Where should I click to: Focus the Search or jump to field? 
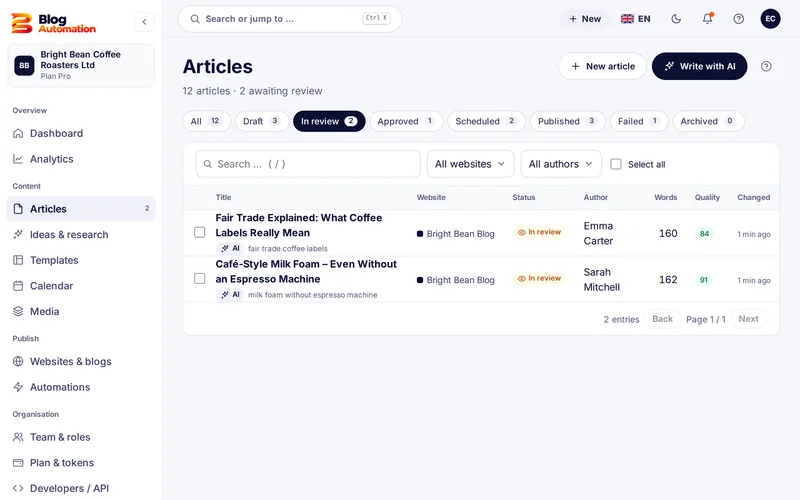(290, 19)
